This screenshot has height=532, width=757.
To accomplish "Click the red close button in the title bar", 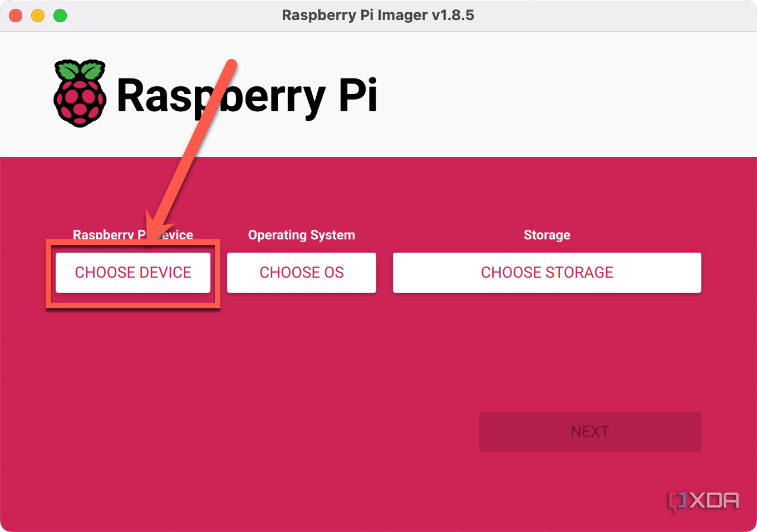I will [16, 15].
